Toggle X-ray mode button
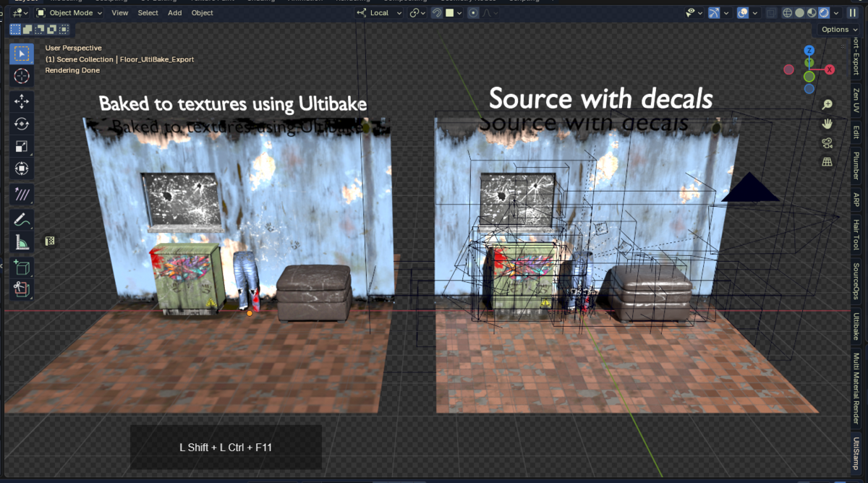This screenshot has height=483, width=868. click(771, 12)
